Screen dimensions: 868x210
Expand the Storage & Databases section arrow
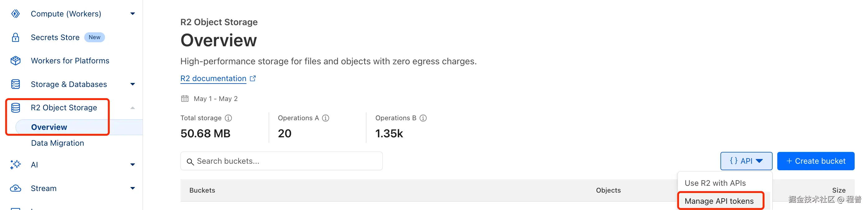coord(133,84)
